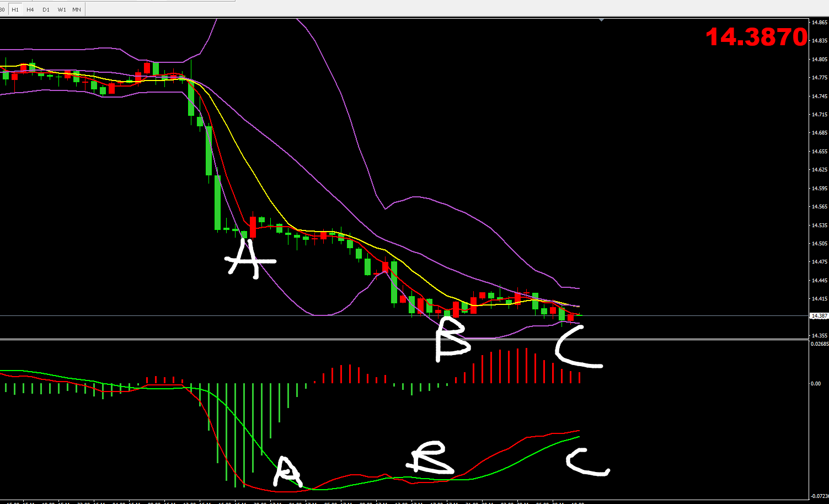Click the grey chart shift triangle marker

(x=602, y=20)
